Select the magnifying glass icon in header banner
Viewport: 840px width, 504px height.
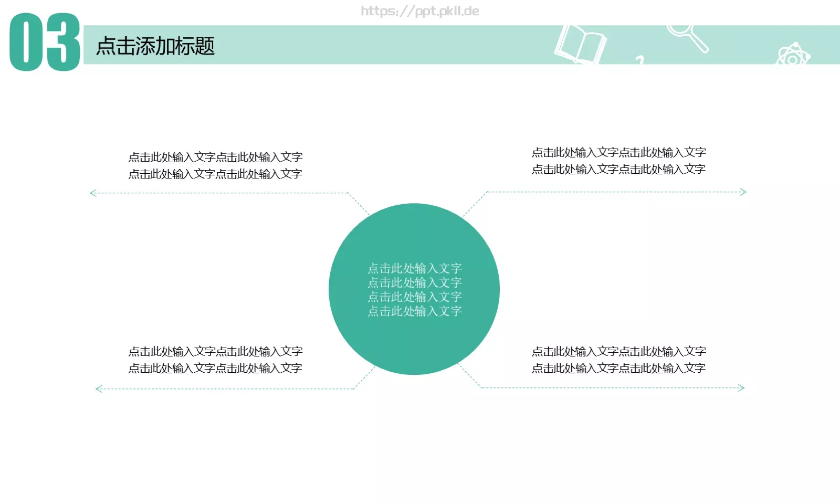pyautogui.click(x=688, y=37)
